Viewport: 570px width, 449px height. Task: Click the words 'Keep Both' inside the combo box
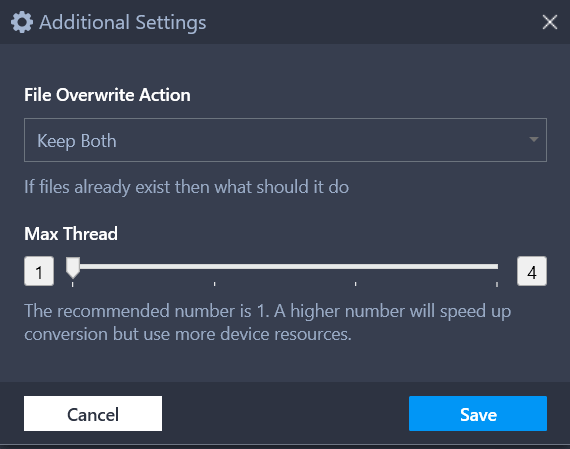pos(77,141)
